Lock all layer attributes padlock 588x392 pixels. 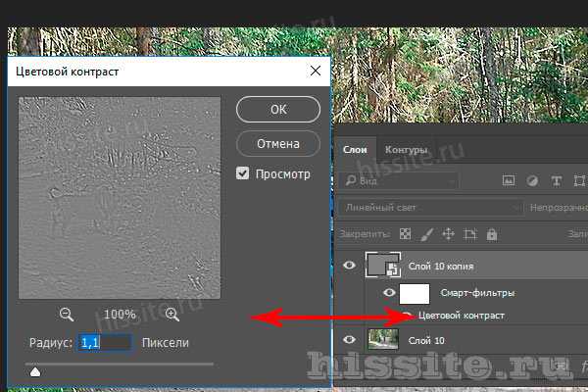pos(491,234)
